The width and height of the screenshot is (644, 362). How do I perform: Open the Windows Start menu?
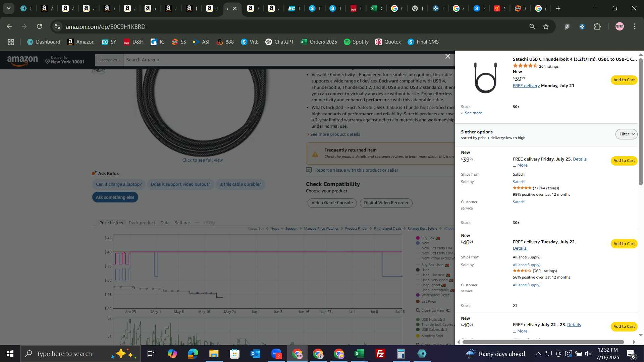coord(10,354)
